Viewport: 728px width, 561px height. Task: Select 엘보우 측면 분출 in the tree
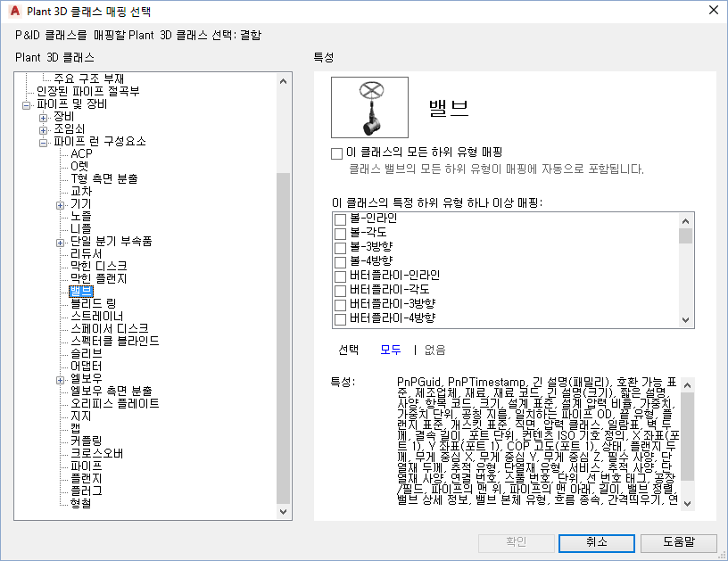(x=111, y=392)
